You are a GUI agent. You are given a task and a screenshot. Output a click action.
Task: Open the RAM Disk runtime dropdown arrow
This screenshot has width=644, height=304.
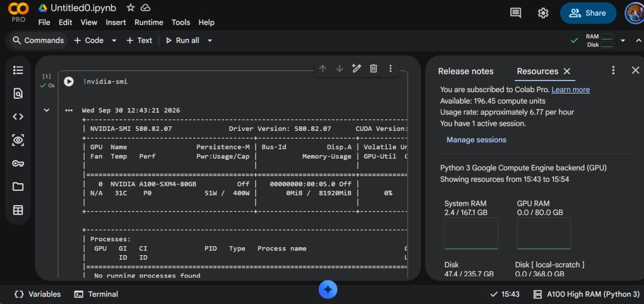click(623, 40)
